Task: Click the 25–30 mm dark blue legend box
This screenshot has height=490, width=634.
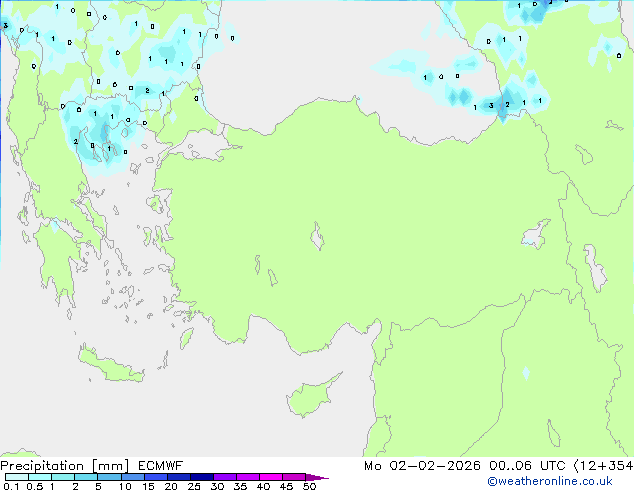Action: point(201,477)
